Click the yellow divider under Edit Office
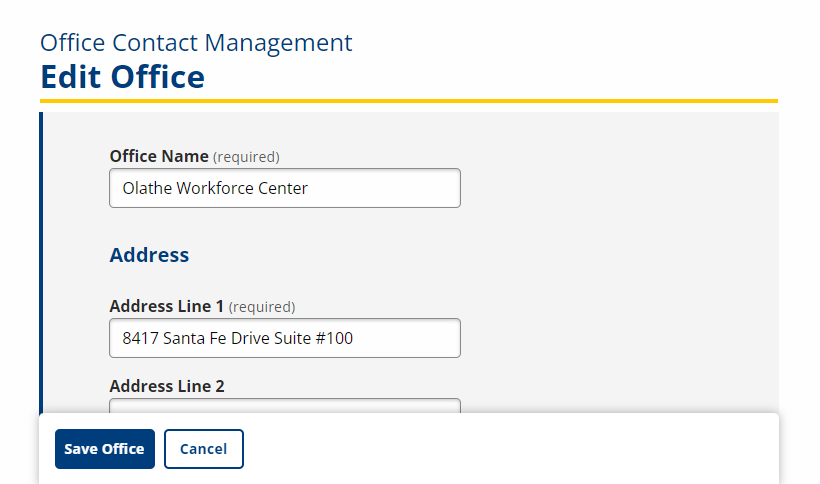This screenshot has height=484, width=820. pos(409,101)
